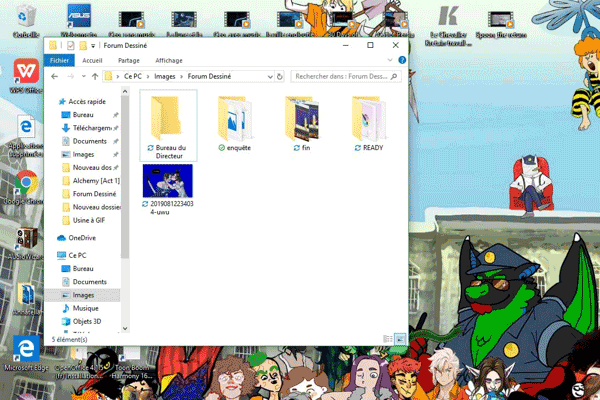Open the enquête folder
600x400 pixels.
pos(235,122)
